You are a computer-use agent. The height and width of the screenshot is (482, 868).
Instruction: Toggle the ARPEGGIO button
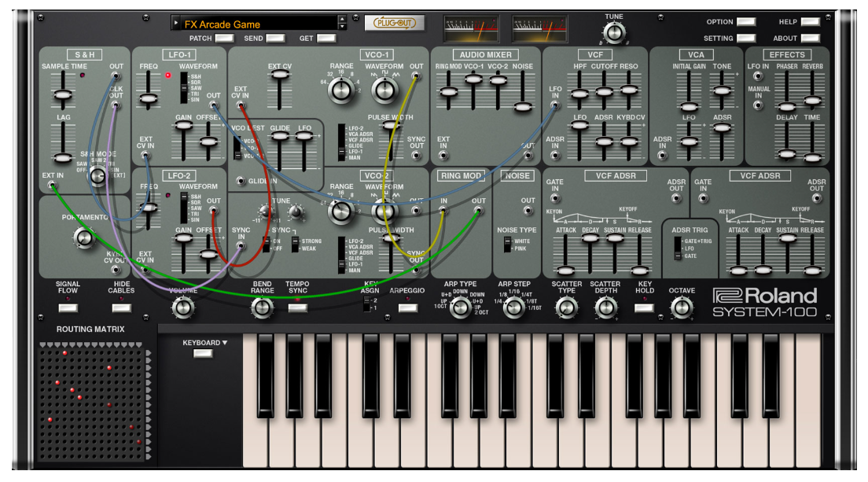[407, 308]
